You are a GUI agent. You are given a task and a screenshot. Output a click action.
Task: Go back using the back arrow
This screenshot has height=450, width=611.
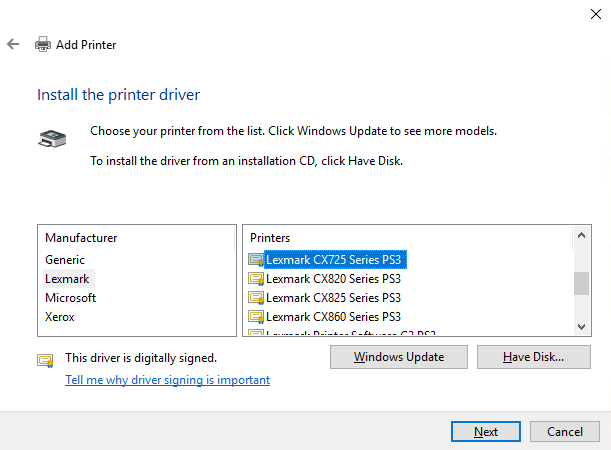point(13,45)
